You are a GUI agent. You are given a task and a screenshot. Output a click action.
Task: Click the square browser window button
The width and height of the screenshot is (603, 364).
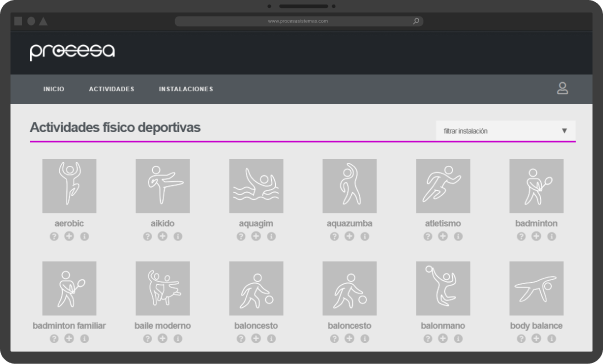[18, 21]
